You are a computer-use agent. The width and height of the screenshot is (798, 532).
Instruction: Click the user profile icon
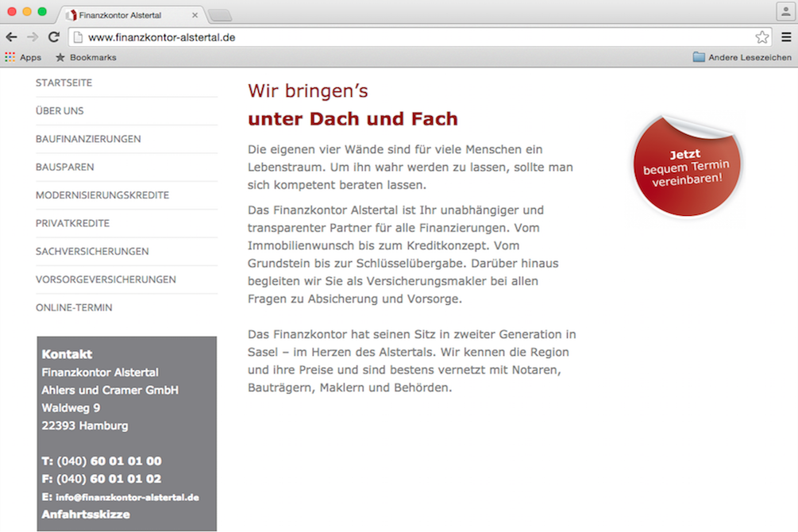coord(786,11)
